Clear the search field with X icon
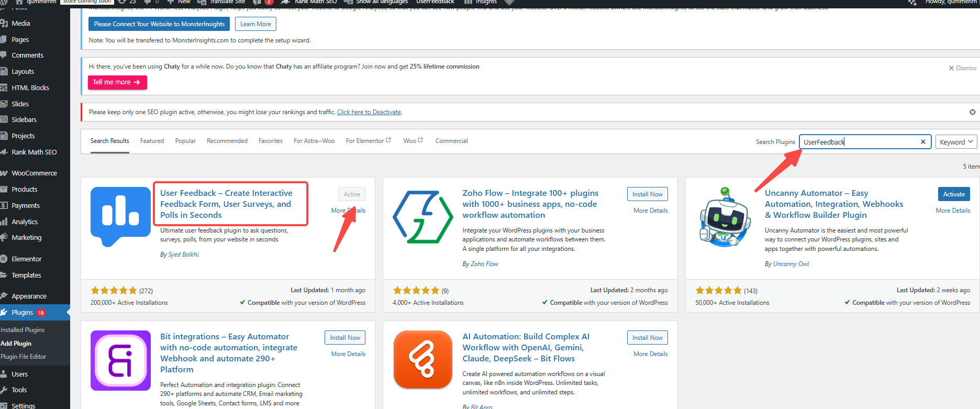The image size is (980, 409). (x=923, y=142)
